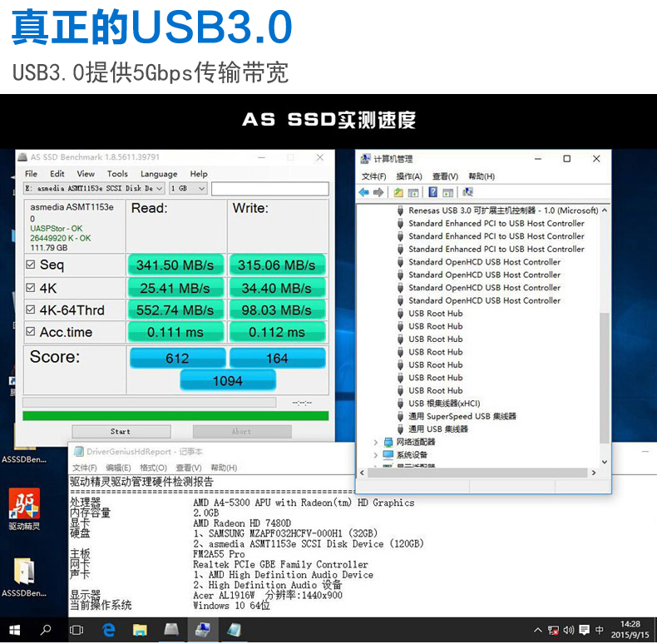Toggle the Show/Hide console tree icon
This screenshot has height=644, width=657.
click(x=413, y=193)
